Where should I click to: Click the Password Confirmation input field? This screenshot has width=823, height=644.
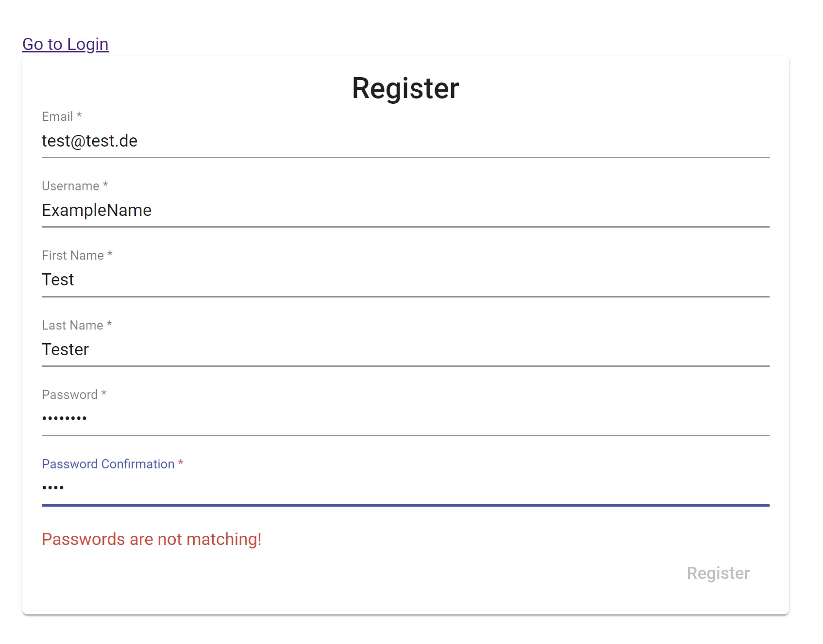(x=405, y=488)
